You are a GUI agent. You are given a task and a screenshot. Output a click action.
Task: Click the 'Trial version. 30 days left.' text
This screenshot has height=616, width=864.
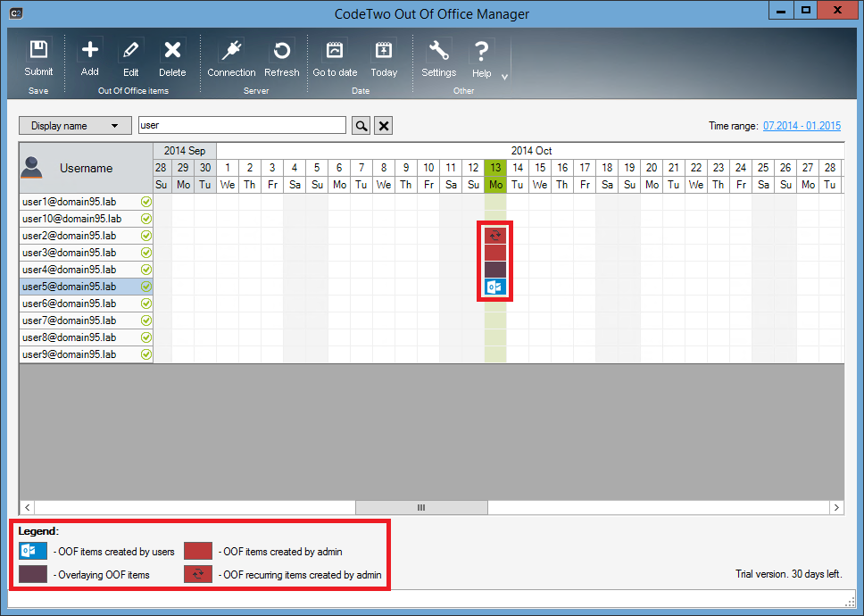tap(788, 574)
